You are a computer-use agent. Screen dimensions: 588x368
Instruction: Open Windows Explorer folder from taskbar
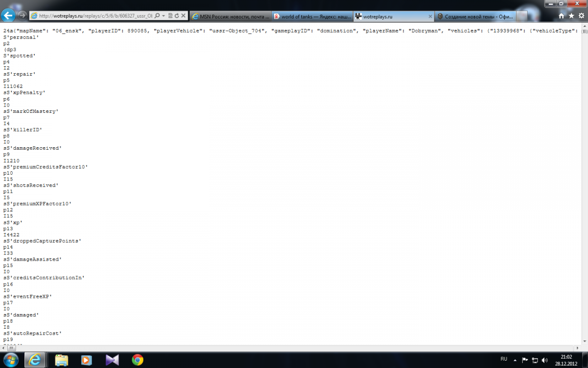61,360
